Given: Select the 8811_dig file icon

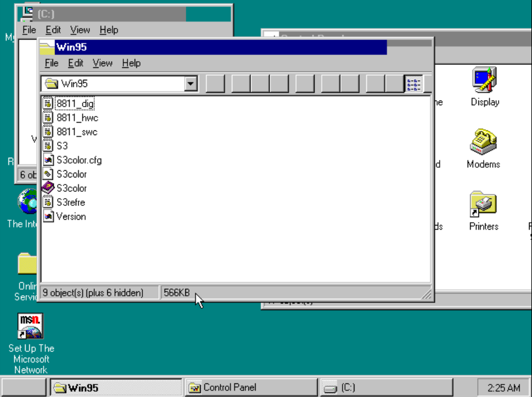Looking at the screenshot, I should (x=48, y=104).
